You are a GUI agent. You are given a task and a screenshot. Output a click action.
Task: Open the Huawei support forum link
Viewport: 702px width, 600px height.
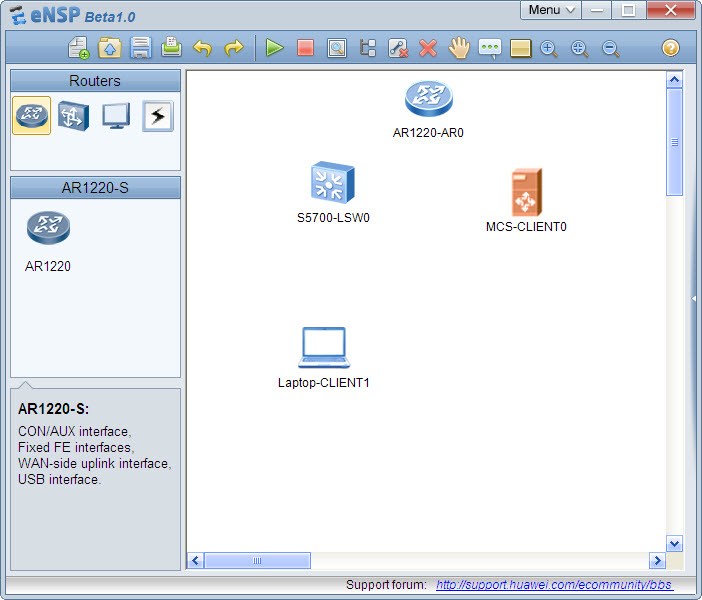tap(554, 585)
